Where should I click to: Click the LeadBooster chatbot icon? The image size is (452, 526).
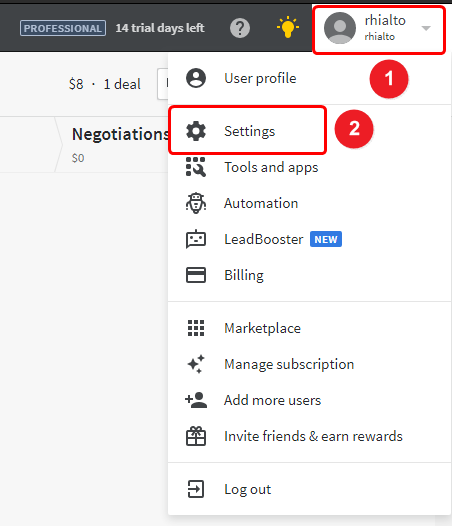click(196, 239)
